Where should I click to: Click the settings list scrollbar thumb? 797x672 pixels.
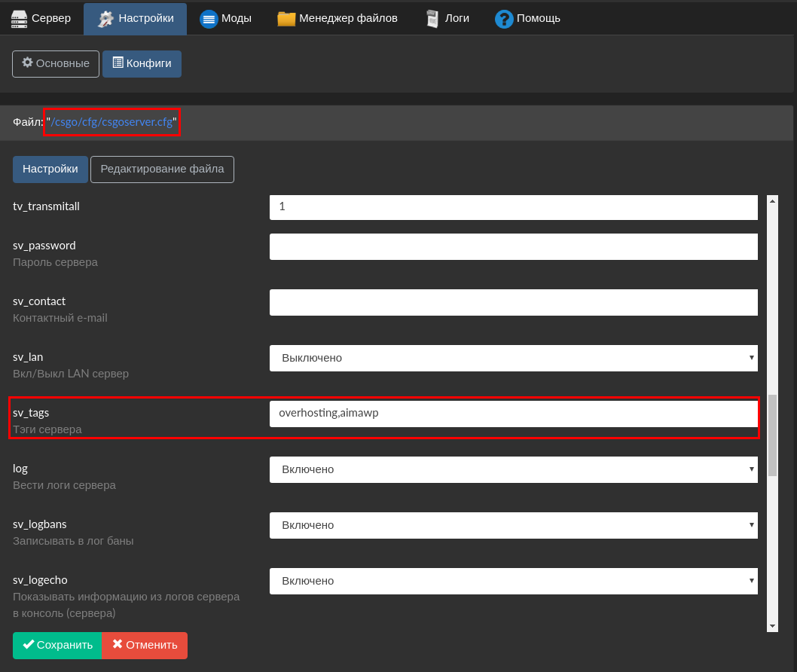click(x=772, y=435)
